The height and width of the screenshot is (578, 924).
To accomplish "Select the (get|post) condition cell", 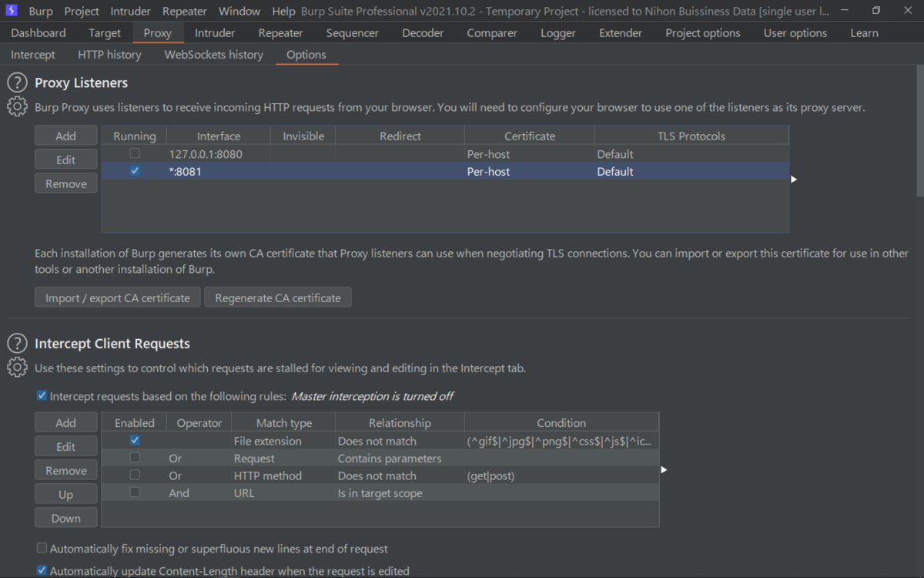I will (561, 476).
